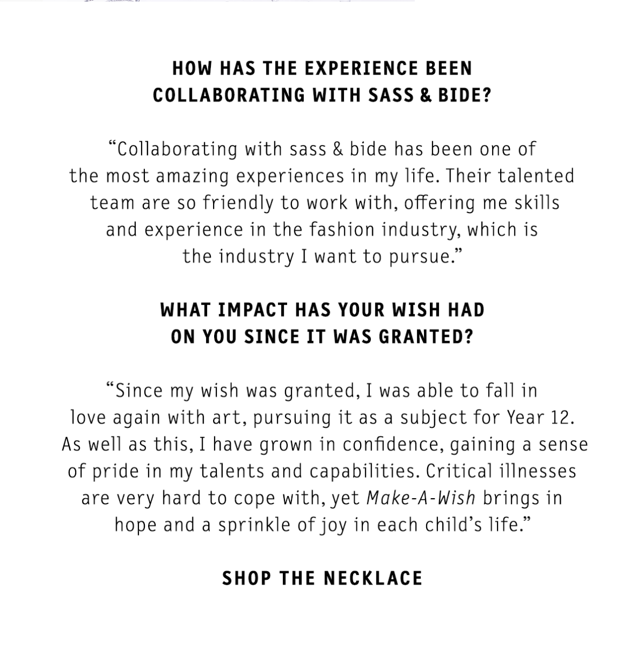Select the line 'Since my wish was granted'

point(322,390)
